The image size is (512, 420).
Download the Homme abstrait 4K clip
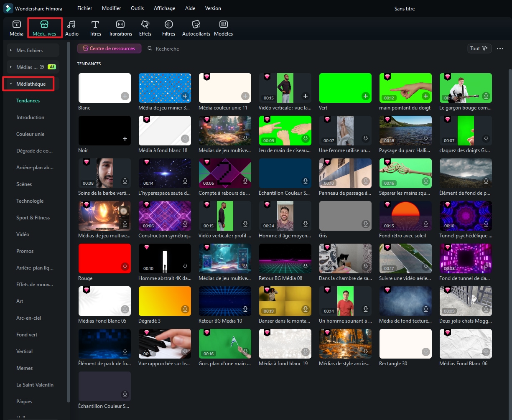click(x=185, y=267)
